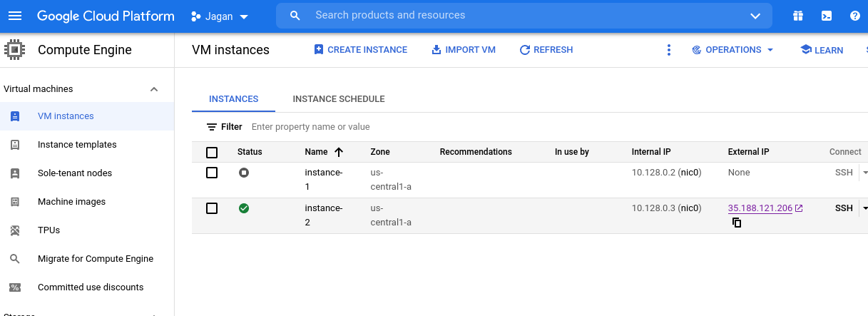The image size is (868, 316).
Task: Click the CREATE INSTANCE button
Action: point(361,50)
